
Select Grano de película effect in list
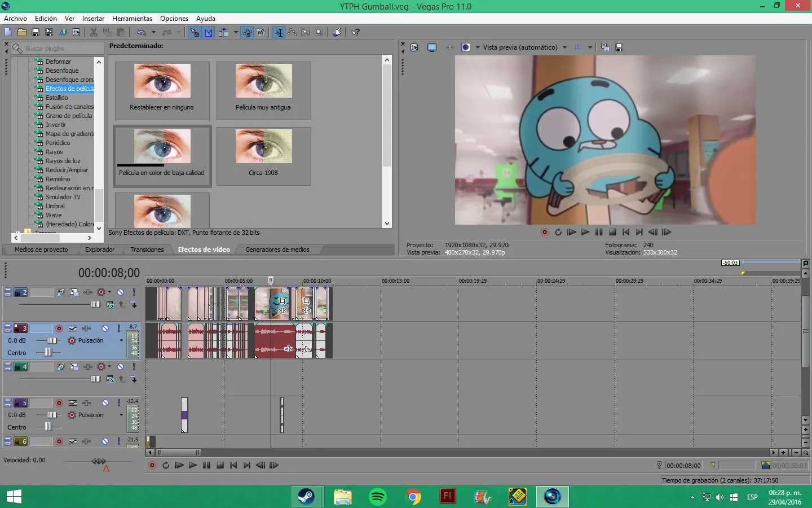69,116
